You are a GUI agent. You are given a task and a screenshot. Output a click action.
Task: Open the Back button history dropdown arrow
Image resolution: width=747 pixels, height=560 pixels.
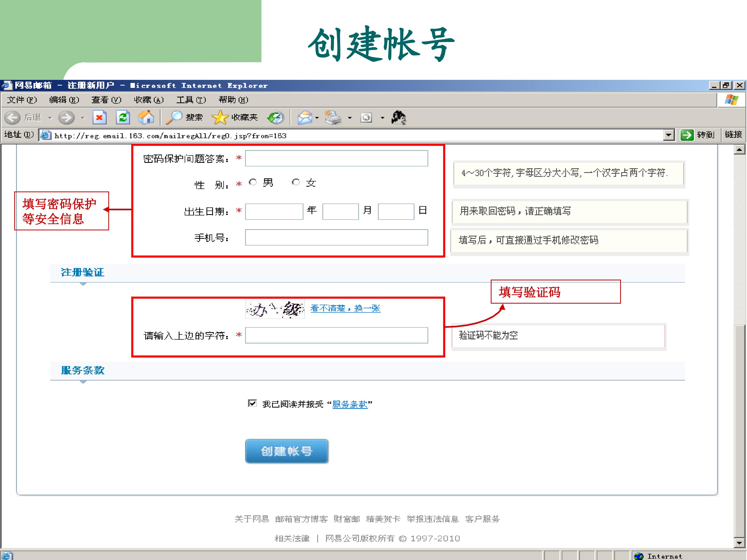50,118
